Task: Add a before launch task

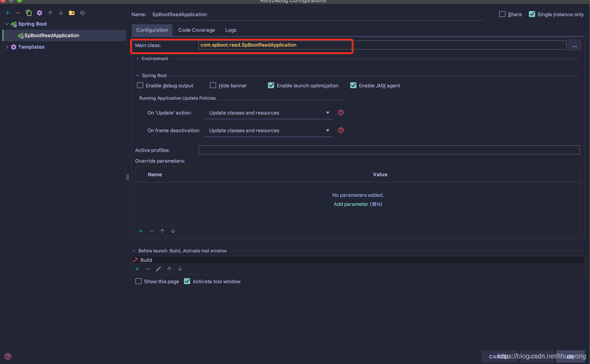Action: (137, 269)
